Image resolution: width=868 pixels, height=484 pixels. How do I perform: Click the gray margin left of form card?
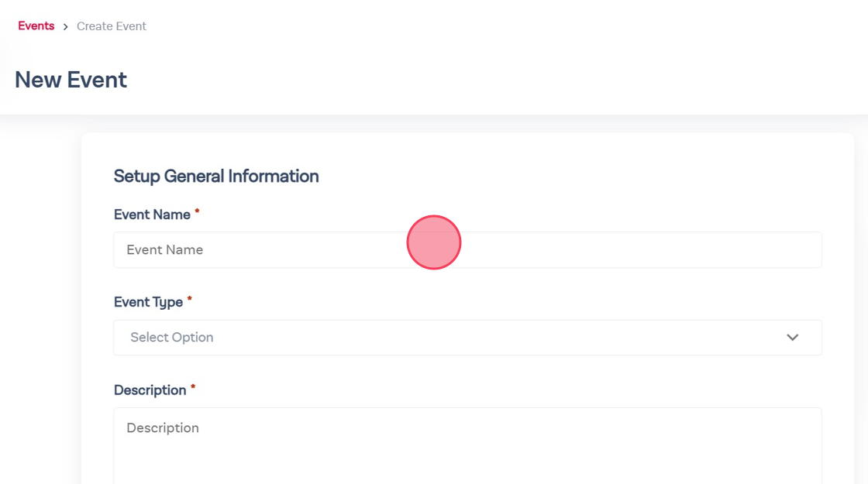point(40,310)
